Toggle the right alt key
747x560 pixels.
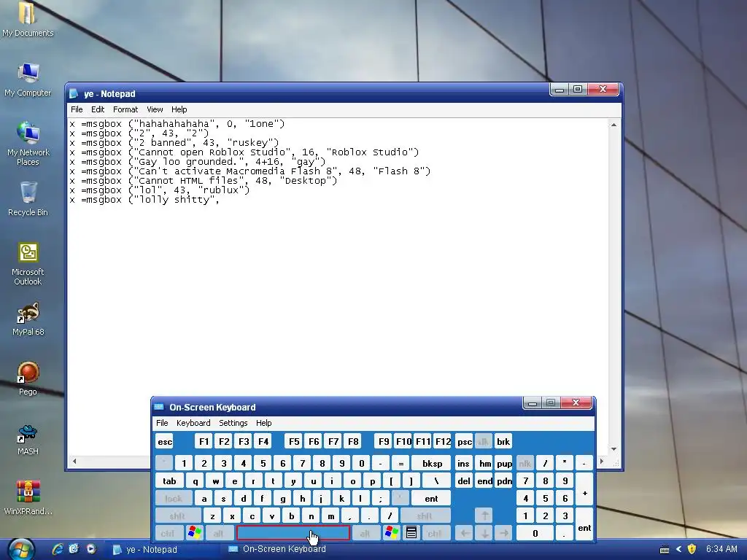pos(365,533)
